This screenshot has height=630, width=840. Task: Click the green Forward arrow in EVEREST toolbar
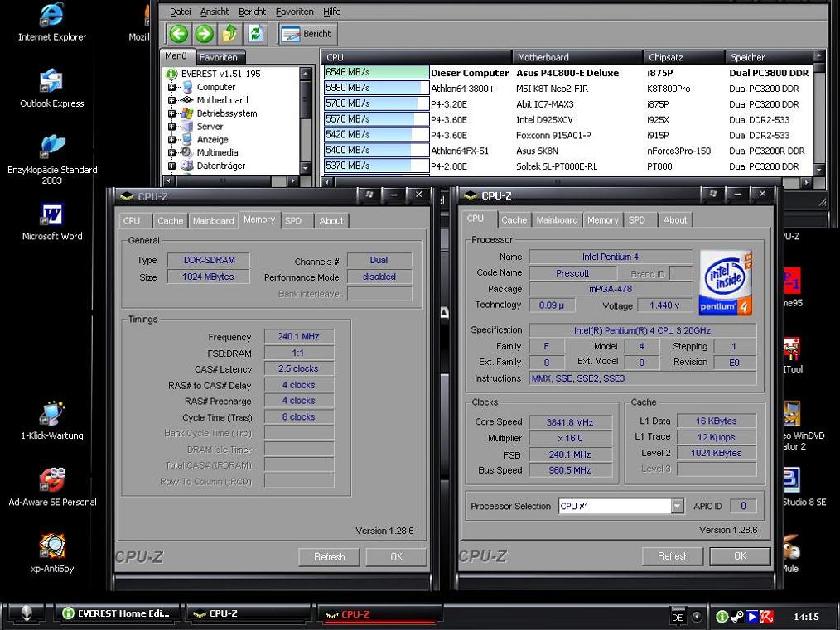[x=204, y=34]
